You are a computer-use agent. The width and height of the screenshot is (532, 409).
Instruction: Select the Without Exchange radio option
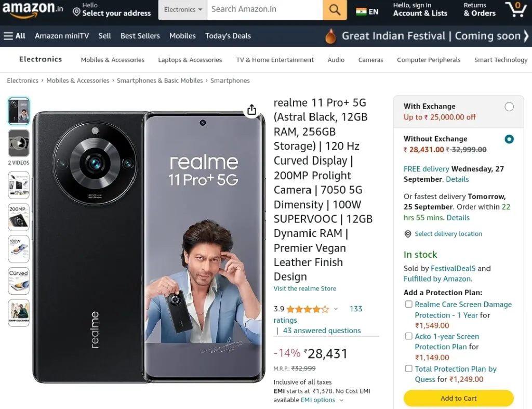pos(509,139)
